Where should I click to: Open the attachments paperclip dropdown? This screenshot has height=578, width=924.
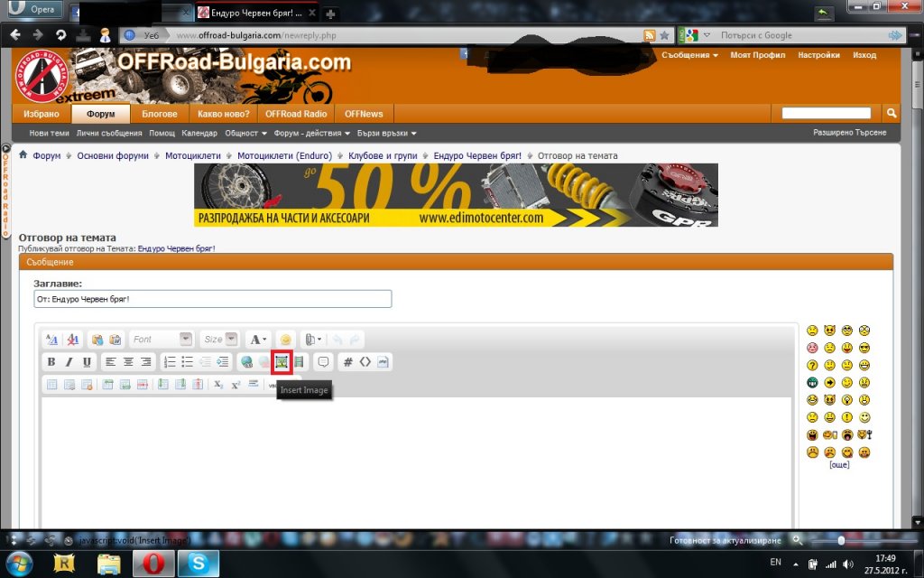point(313,340)
